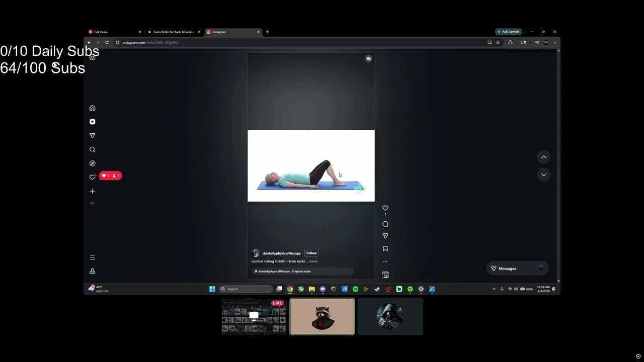Image resolution: width=644 pixels, height=362 pixels.
Task: Close the 'Full menu' tab
Action: (x=140, y=32)
